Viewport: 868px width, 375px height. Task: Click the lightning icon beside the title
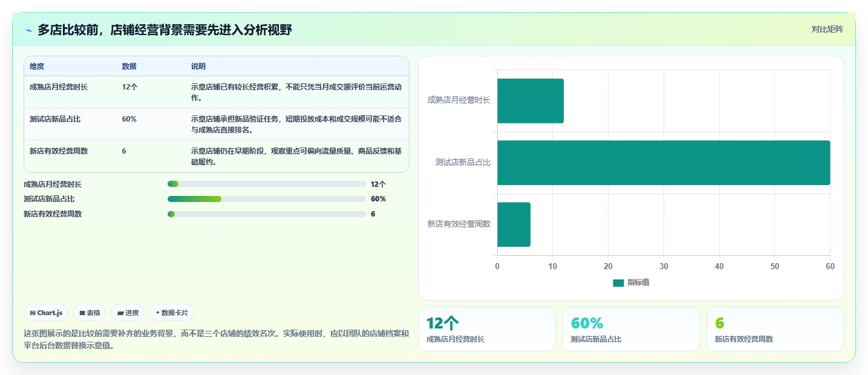tap(28, 30)
